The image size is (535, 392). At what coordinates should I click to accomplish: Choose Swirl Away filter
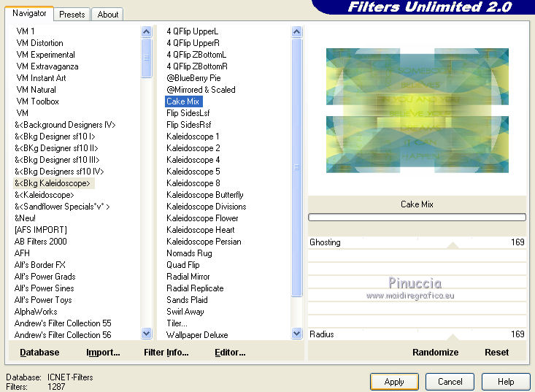[185, 312]
